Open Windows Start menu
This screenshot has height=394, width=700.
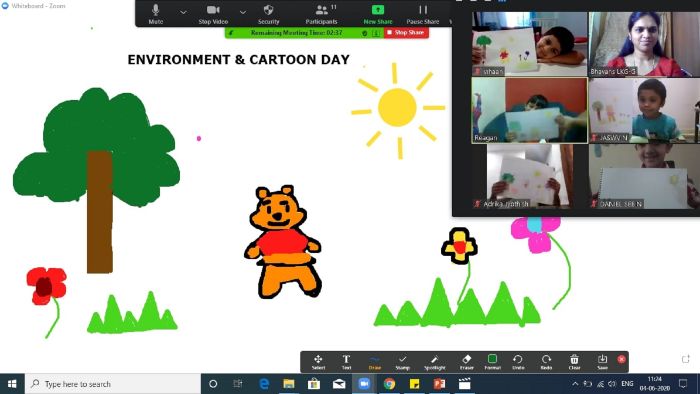point(12,384)
